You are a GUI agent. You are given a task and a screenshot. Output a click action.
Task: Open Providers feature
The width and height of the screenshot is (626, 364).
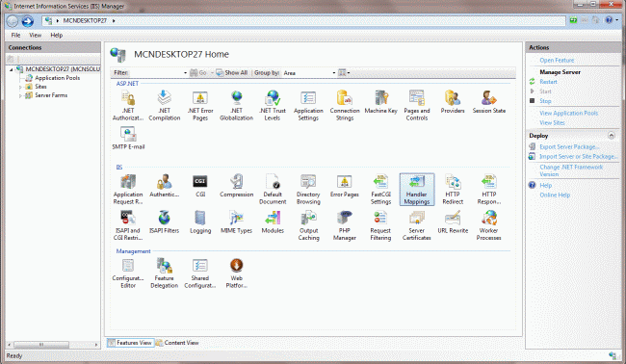(453, 102)
